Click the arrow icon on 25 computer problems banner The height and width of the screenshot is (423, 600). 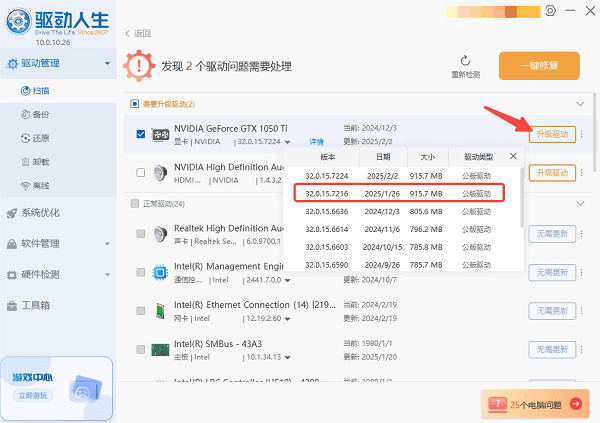tap(576, 403)
